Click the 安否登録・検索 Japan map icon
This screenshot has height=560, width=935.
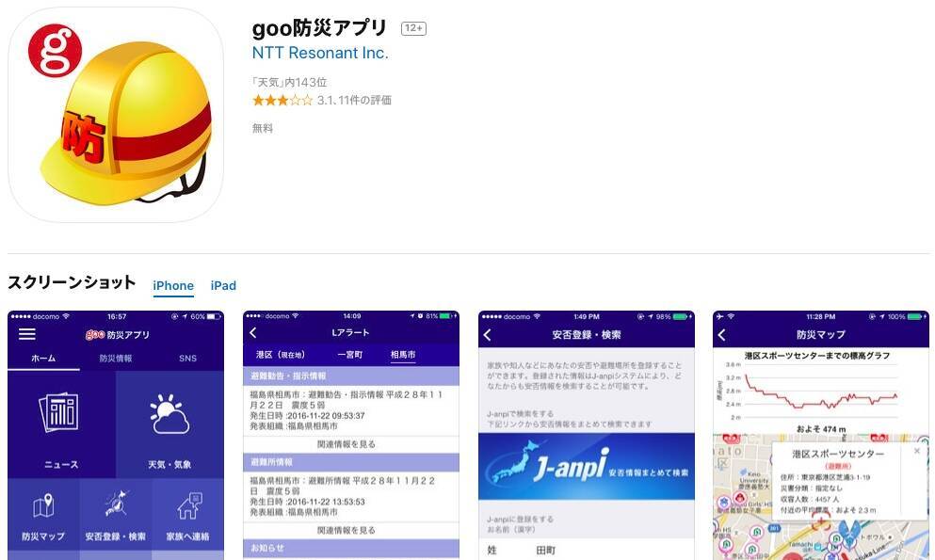(116, 504)
